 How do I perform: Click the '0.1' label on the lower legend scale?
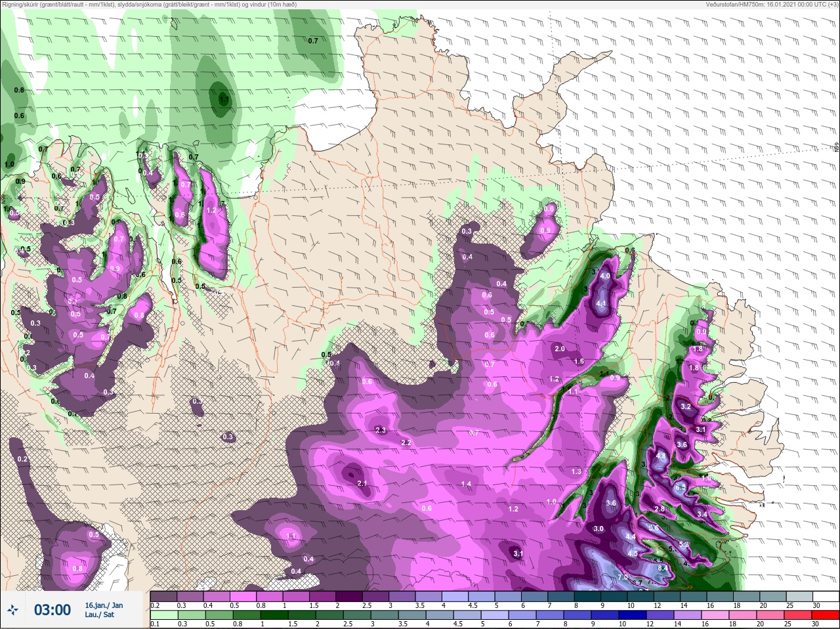(x=155, y=624)
